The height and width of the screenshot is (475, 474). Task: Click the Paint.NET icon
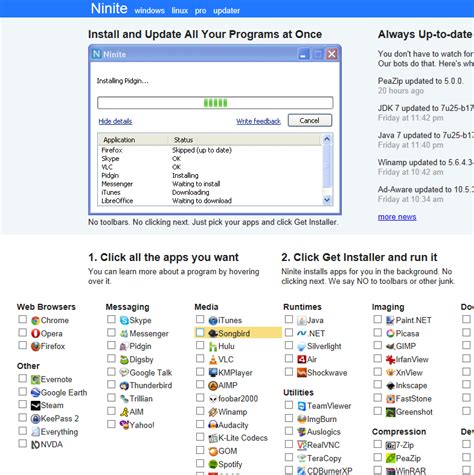(390, 320)
